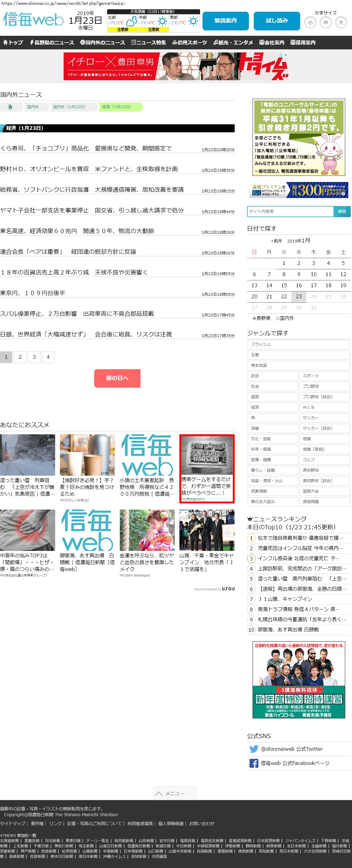Open 国内外のニュース menu
This screenshot has width=352, height=868.
(x=103, y=43)
